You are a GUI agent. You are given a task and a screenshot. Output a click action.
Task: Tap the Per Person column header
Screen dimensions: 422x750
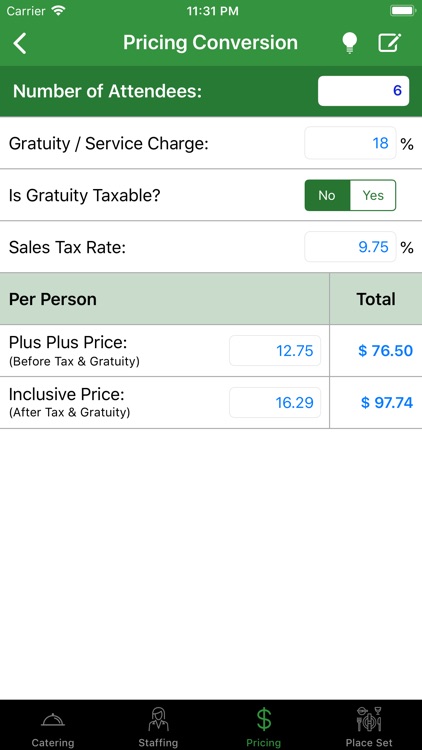point(53,299)
